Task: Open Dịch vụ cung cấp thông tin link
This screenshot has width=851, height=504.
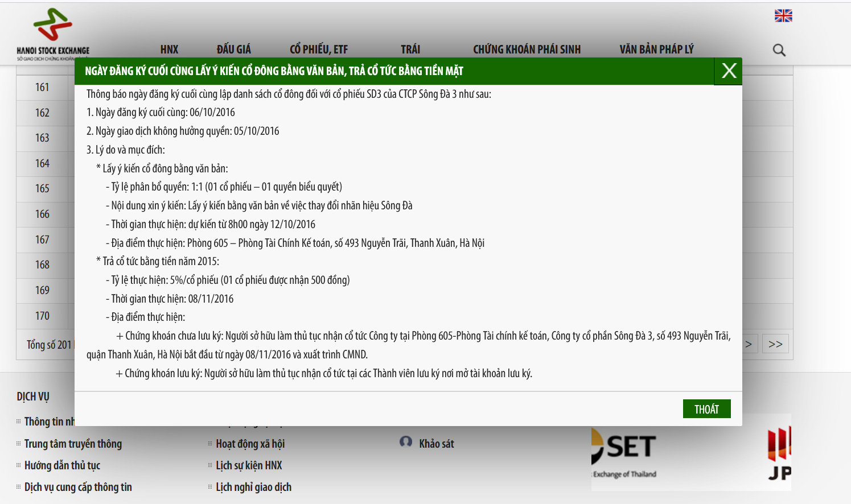Action: pos(78,487)
